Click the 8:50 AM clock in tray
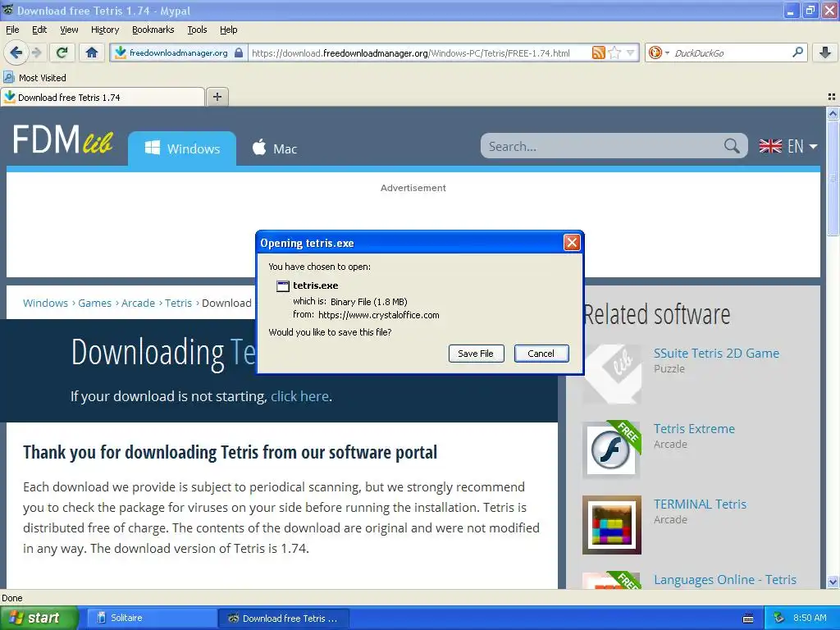 [x=810, y=618]
